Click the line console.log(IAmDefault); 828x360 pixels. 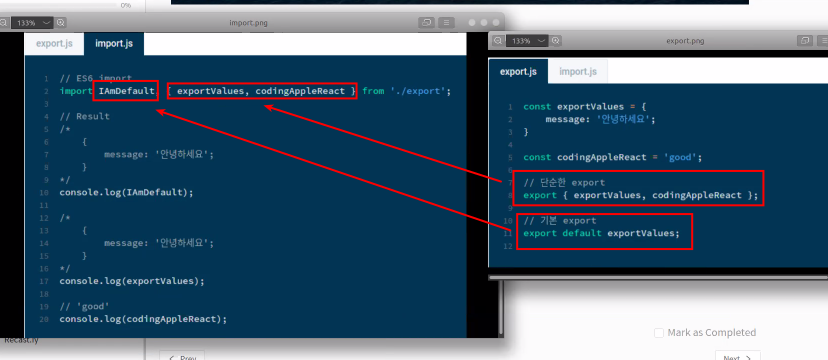tap(127, 192)
